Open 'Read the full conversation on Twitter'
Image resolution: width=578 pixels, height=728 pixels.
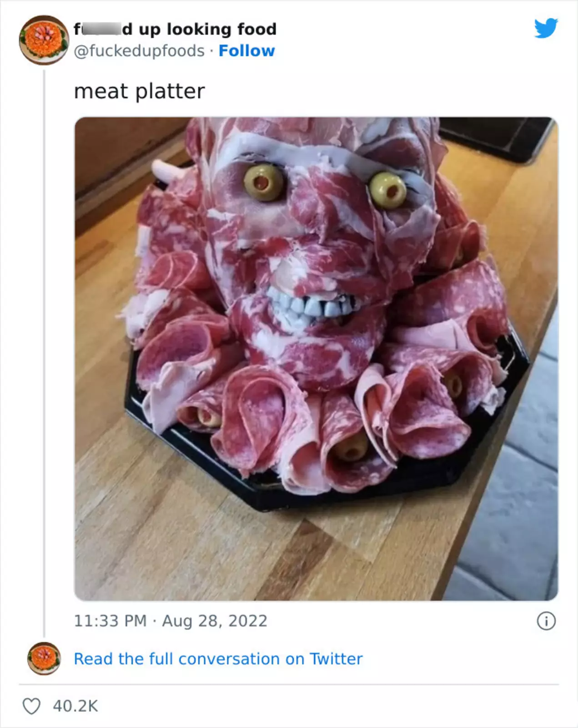click(218, 659)
